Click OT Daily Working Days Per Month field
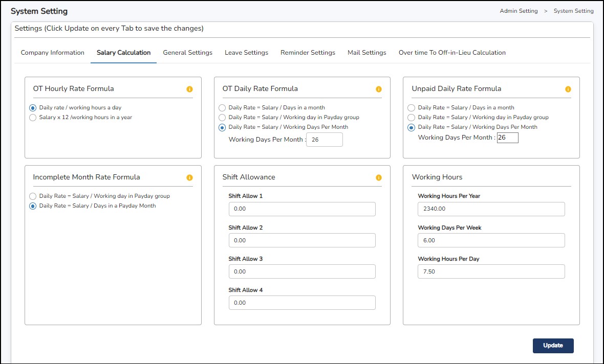Image resolution: width=604 pixels, height=364 pixels. (x=324, y=140)
